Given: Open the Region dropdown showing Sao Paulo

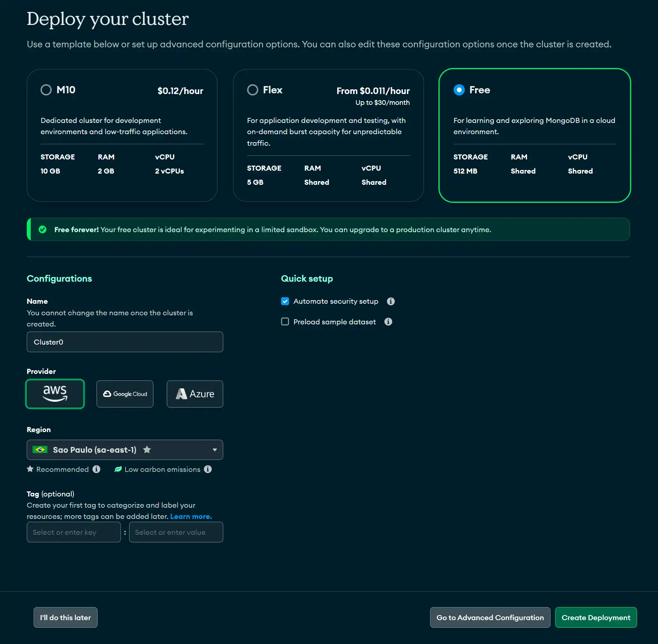Looking at the screenshot, I should tap(125, 450).
